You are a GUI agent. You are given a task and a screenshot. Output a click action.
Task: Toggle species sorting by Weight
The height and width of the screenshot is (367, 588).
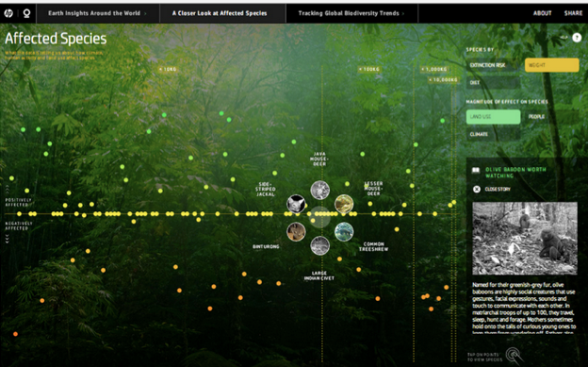click(551, 65)
